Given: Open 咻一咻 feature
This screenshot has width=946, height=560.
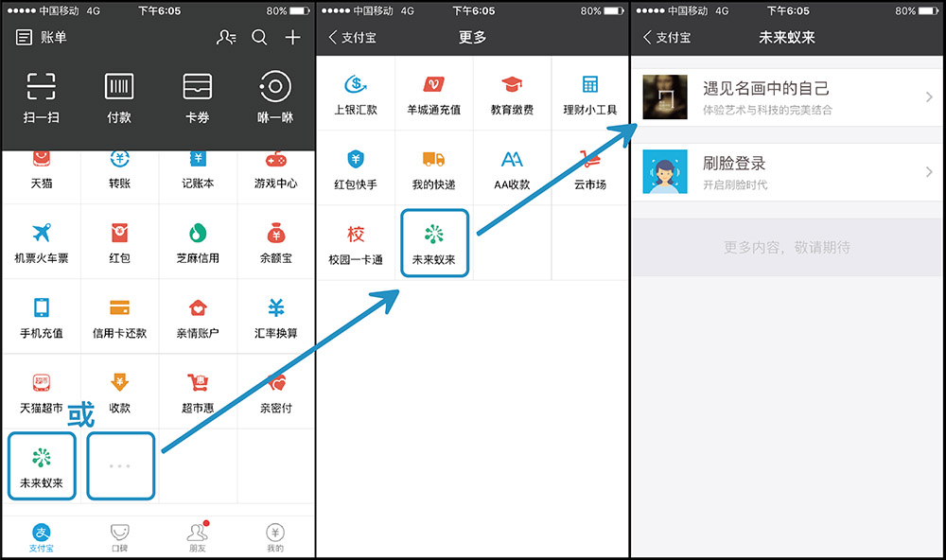Looking at the screenshot, I should (275, 97).
